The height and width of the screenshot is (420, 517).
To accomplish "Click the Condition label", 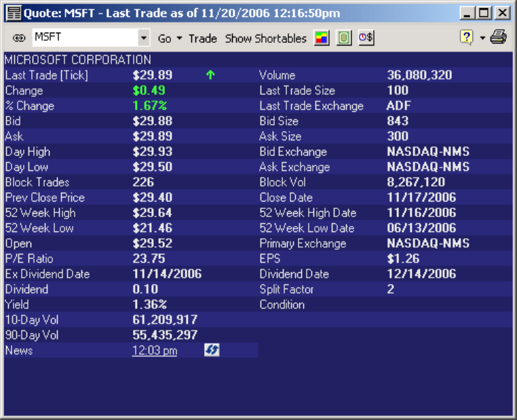I will (x=282, y=305).
